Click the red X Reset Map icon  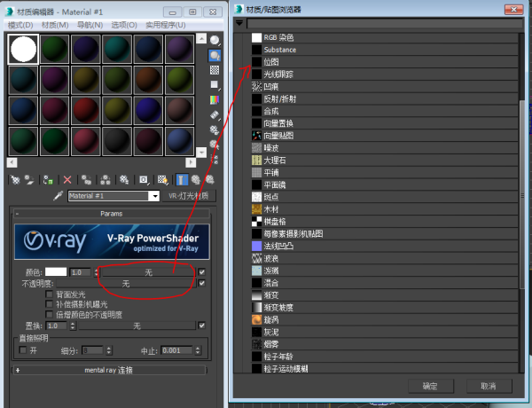click(67, 179)
